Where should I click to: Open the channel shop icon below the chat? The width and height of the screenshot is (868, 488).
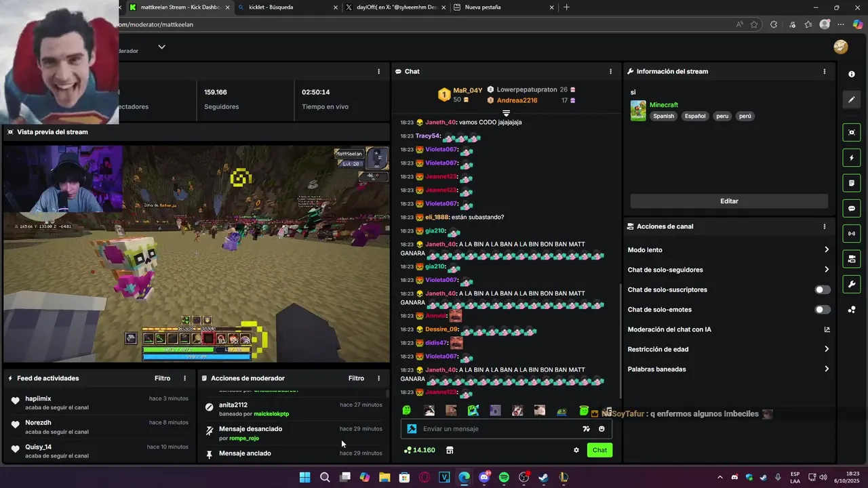(x=449, y=450)
